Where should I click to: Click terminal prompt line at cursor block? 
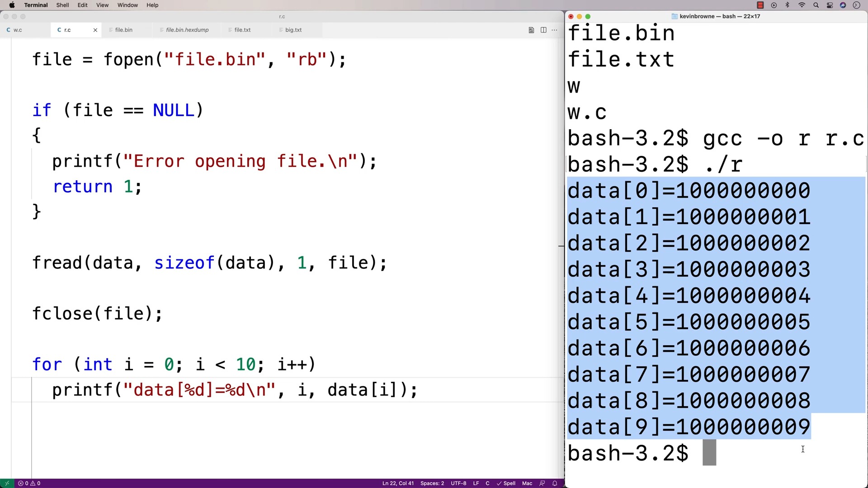[709, 453]
